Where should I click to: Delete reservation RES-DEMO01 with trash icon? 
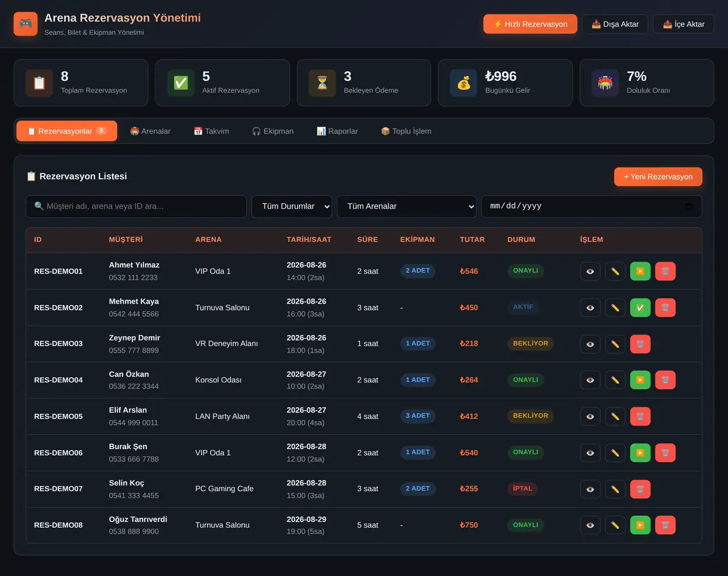coord(665,271)
